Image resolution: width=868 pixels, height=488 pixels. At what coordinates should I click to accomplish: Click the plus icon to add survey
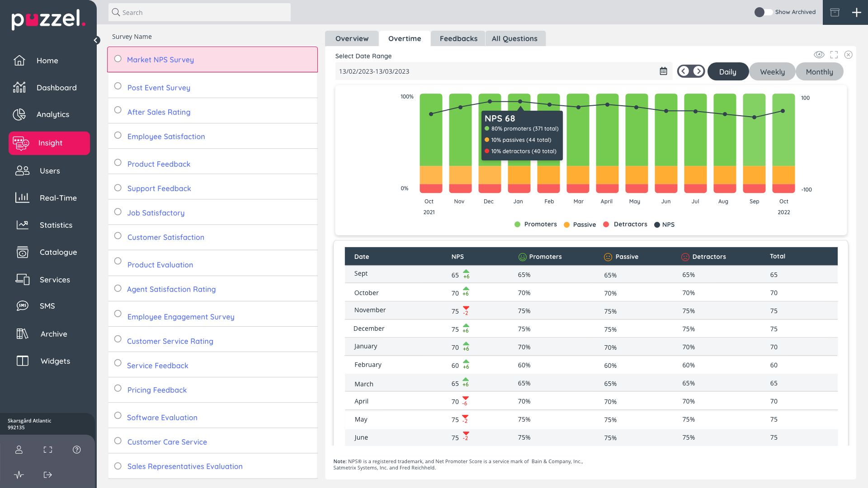tap(856, 12)
